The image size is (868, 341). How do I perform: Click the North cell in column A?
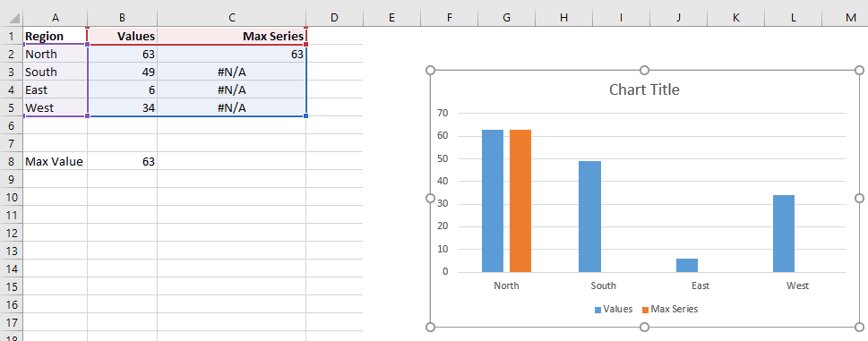point(56,54)
